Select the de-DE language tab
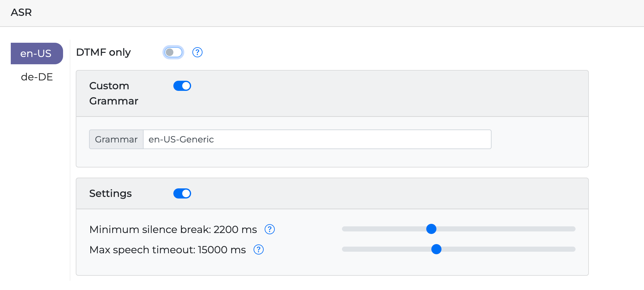 click(36, 77)
